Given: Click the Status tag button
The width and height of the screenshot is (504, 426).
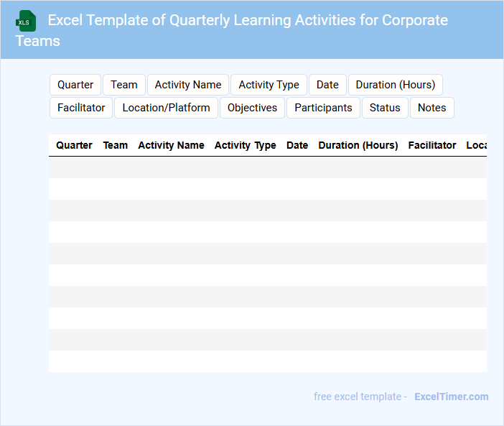Looking at the screenshot, I should click(385, 108).
